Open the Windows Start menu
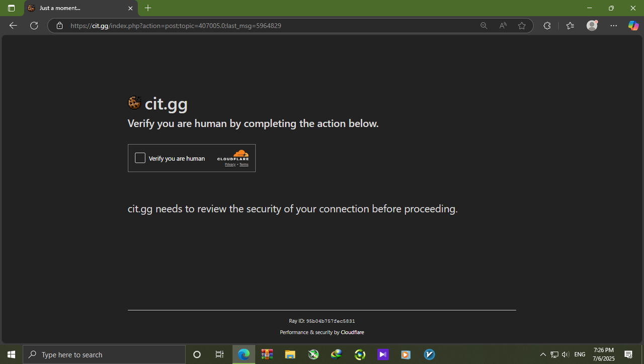This screenshot has width=644, height=364. [x=12, y=354]
